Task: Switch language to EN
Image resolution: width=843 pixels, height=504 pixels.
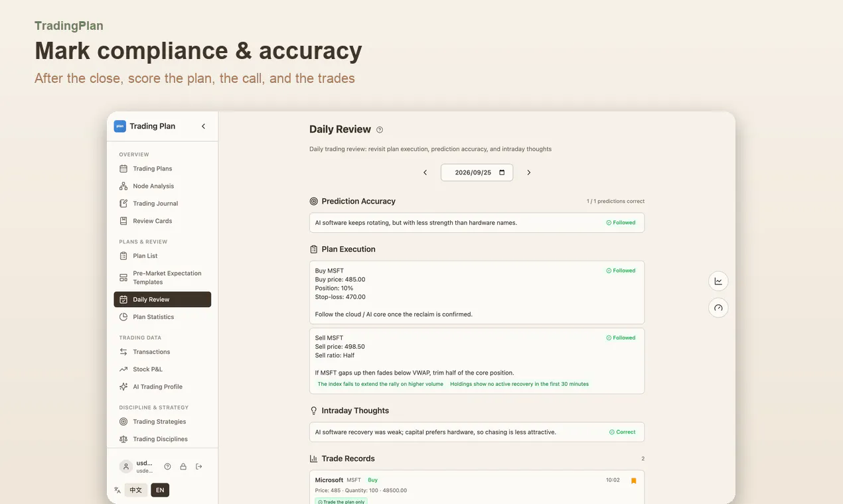Action: (160, 490)
